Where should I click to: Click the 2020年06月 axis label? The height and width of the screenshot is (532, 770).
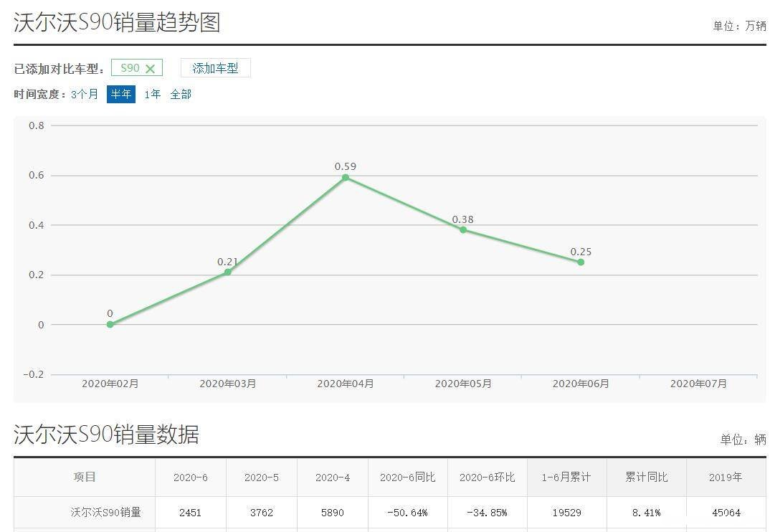581,384
